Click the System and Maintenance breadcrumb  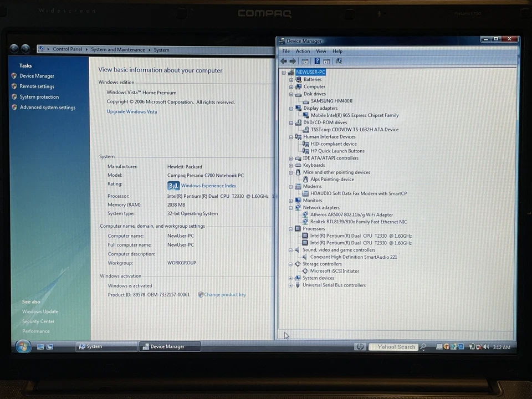click(x=117, y=49)
